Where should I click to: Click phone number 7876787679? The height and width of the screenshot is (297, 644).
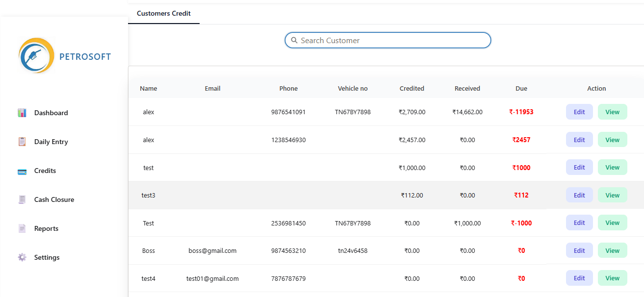point(288,278)
